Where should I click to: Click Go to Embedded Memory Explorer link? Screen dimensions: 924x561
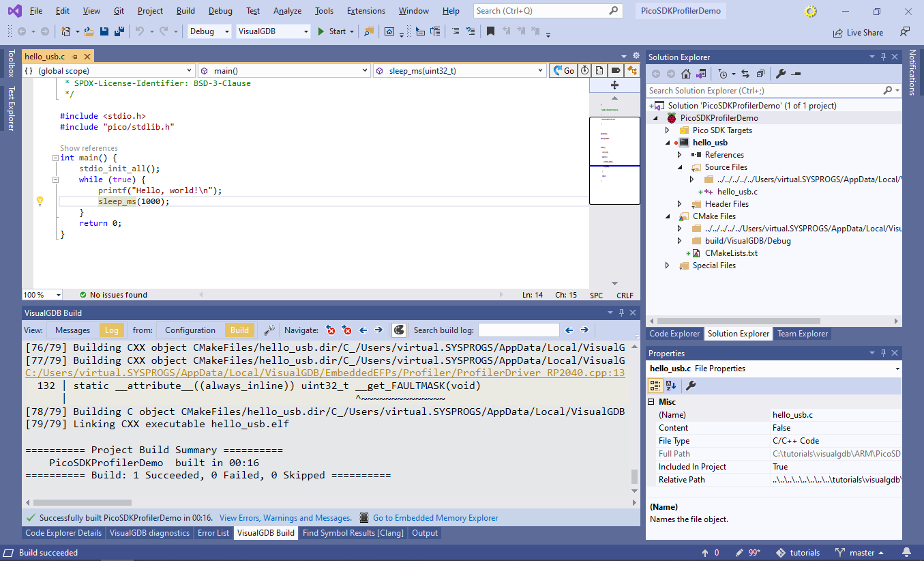(x=435, y=518)
